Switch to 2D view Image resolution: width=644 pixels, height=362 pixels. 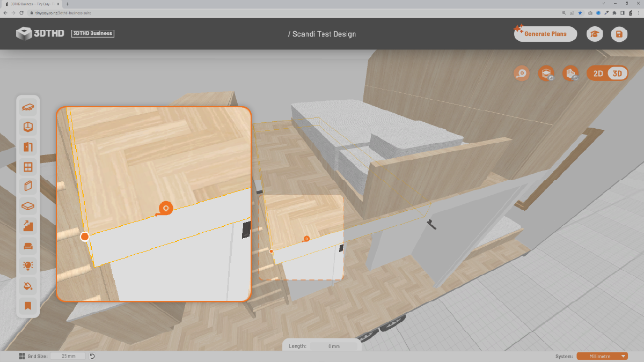point(598,73)
